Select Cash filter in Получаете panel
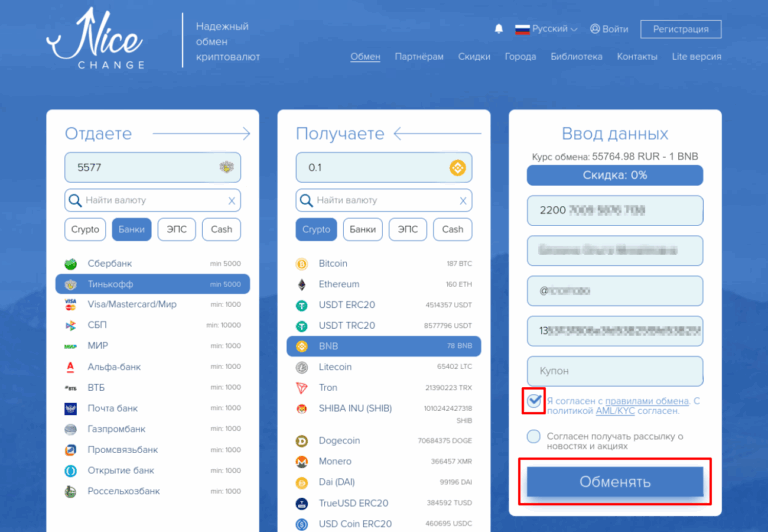Image resolution: width=768 pixels, height=532 pixels. point(453,229)
